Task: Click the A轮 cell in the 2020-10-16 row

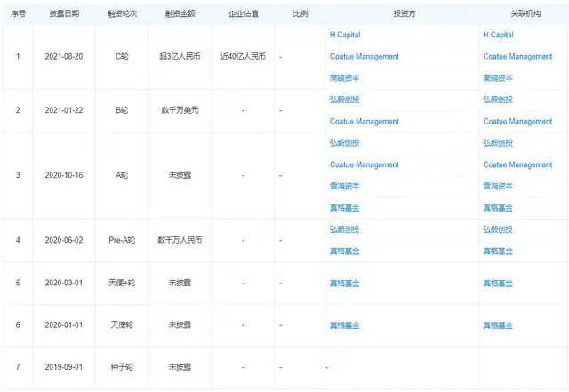Action: 122,175
